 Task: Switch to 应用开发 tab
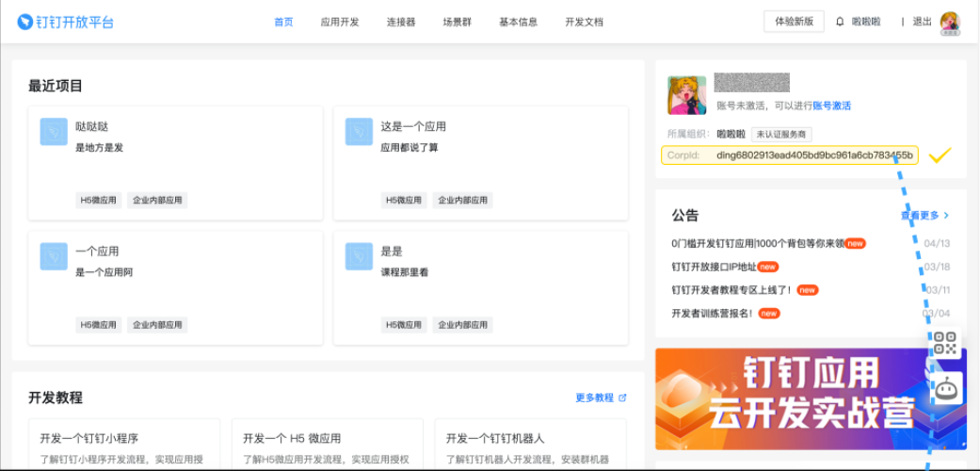tap(339, 22)
